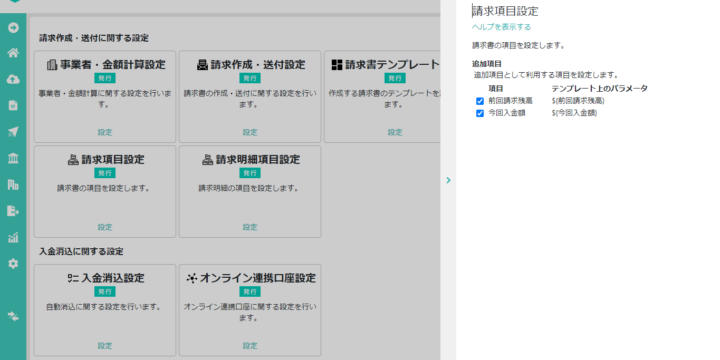720x360 pixels.
Task: Click description 自動消込に関する設定を行います。
Action: pos(104,307)
